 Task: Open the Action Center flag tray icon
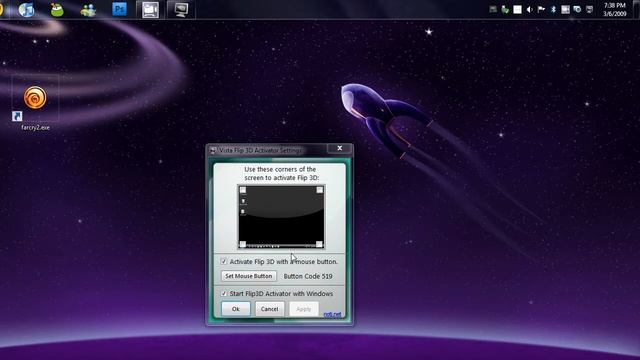(x=541, y=9)
